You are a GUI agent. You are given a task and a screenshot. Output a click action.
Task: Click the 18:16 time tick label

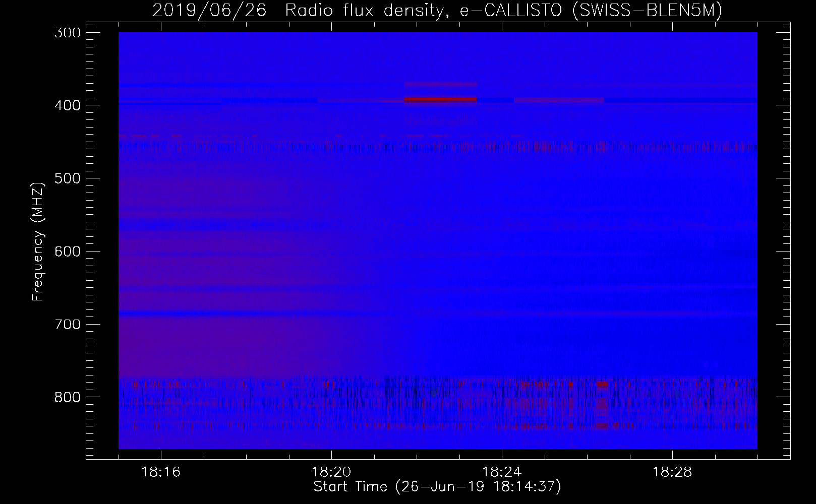161,472
